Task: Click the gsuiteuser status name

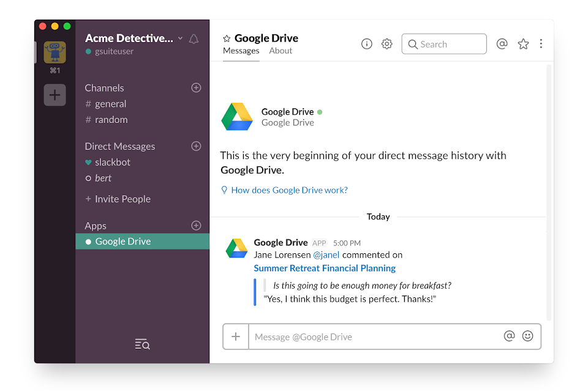Action: tap(114, 51)
